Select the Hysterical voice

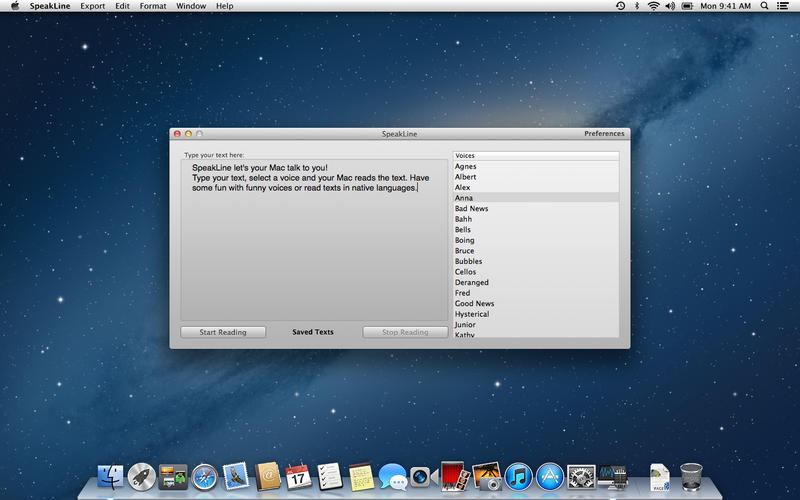[x=536, y=314]
